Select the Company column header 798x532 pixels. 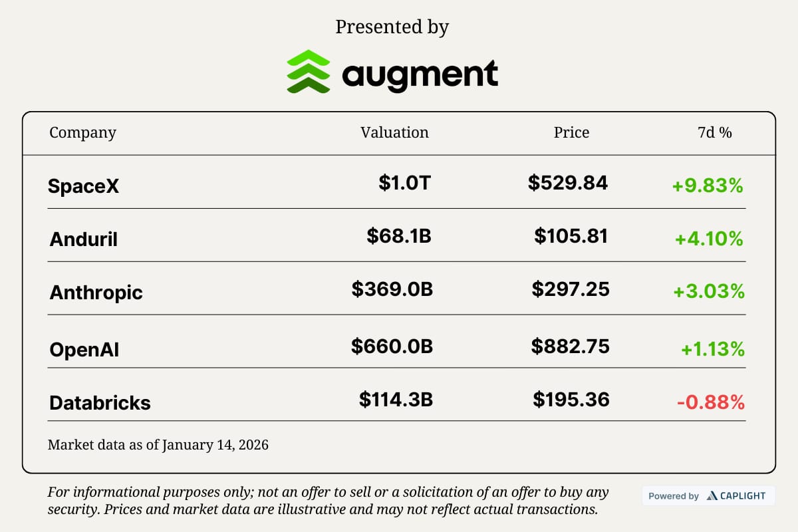click(82, 132)
